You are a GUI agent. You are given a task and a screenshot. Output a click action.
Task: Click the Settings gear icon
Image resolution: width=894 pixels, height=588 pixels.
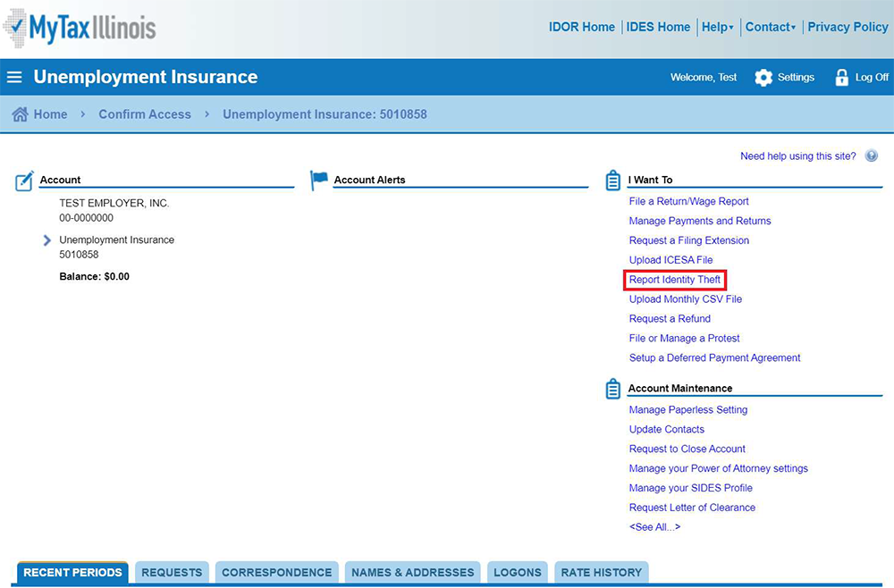point(763,78)
